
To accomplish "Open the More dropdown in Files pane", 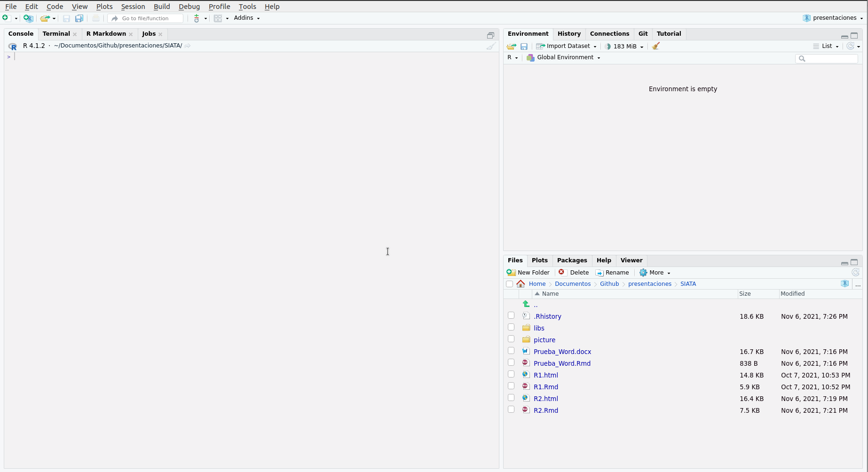I will (x=655, y=273).
